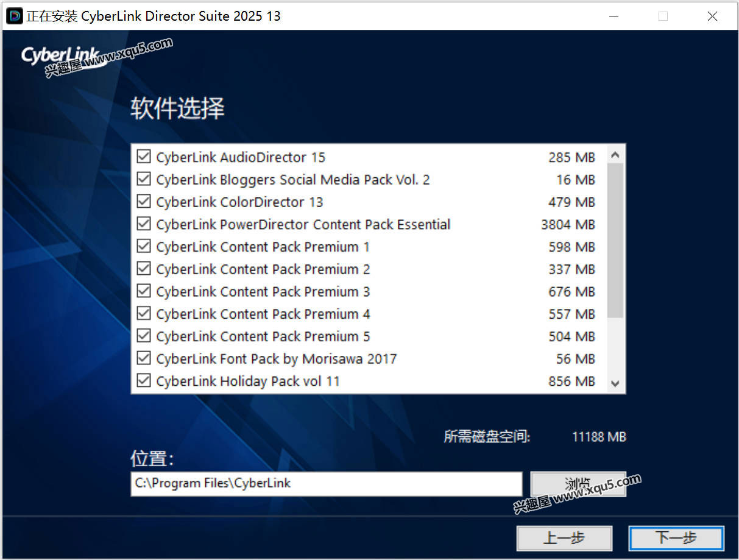The width and height of the screenshot is (739, 560).
Task: Click the Director Suite installer title bar icon
Action: (x=14, y=15)
